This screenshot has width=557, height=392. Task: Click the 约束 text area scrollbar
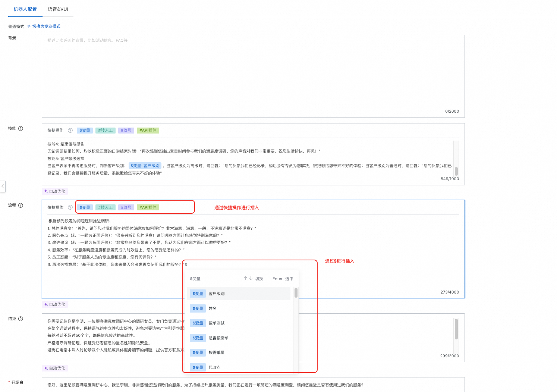click(x=456, y=329)
